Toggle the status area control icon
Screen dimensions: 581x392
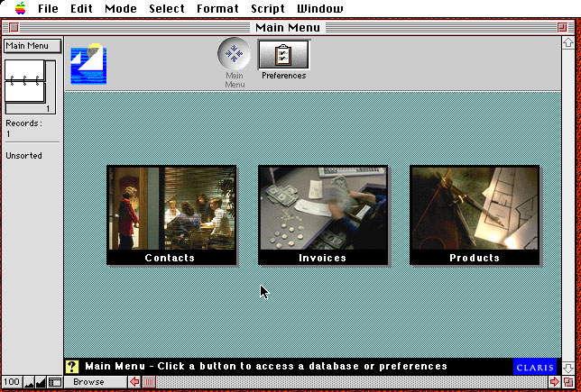55,382
